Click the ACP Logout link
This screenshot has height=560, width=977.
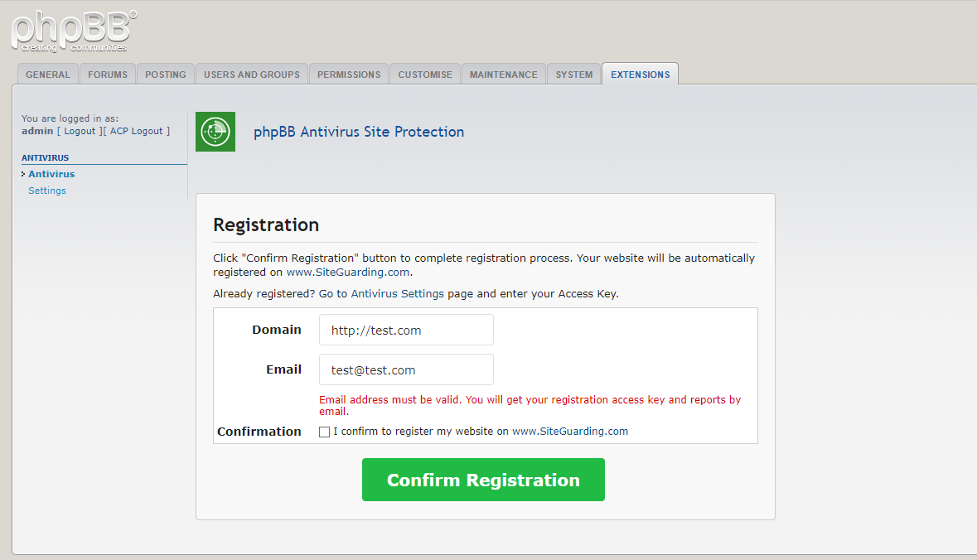[137, 131]
